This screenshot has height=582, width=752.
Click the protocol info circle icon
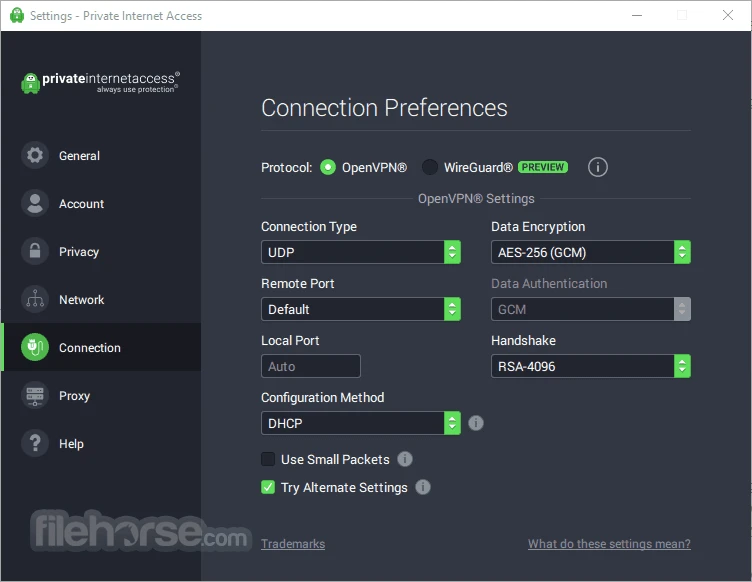[598, 167]
